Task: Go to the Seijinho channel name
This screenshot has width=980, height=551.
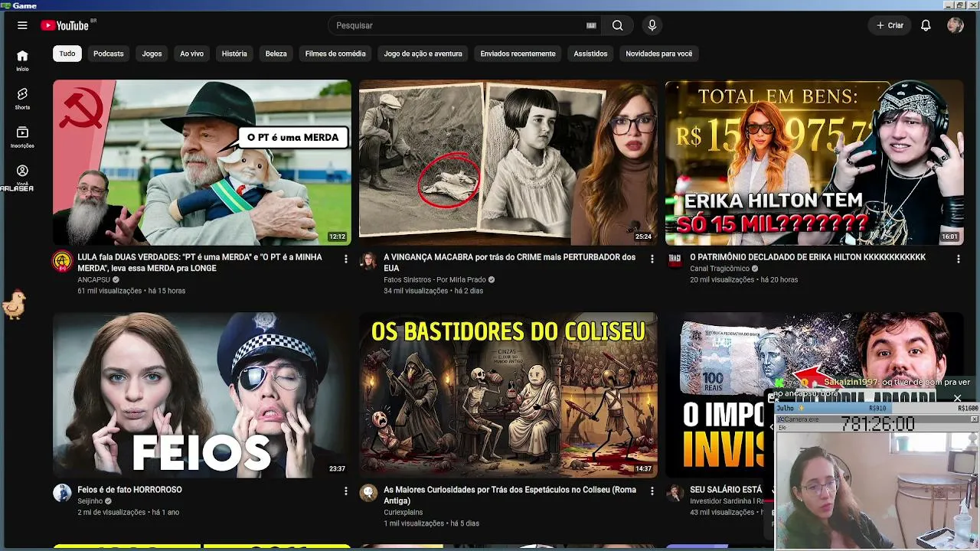Action: (90, 501)
